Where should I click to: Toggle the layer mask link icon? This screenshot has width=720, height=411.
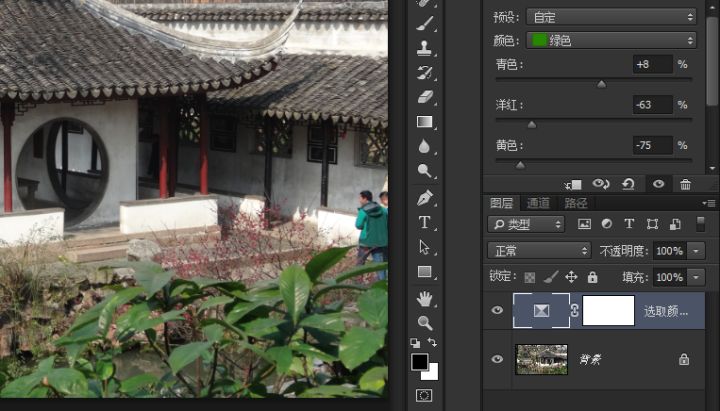pyautogui.click(x=575, y=310)
